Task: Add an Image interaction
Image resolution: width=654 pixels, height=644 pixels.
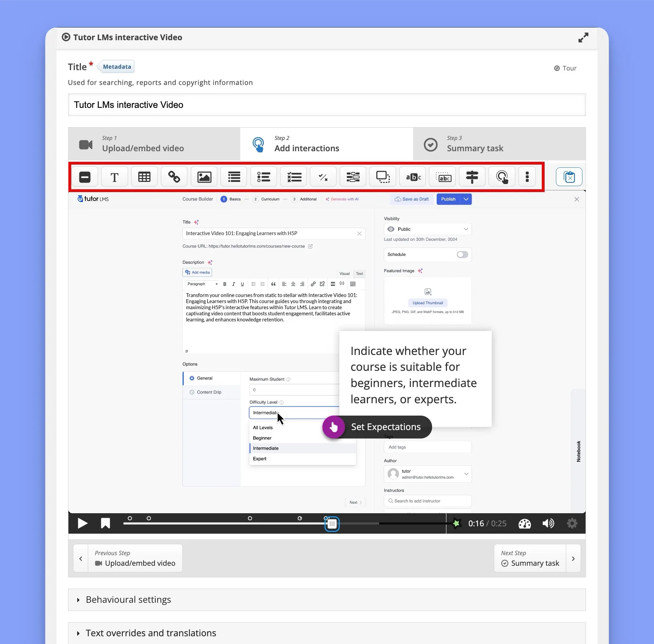Action: (x=204, y=177)
